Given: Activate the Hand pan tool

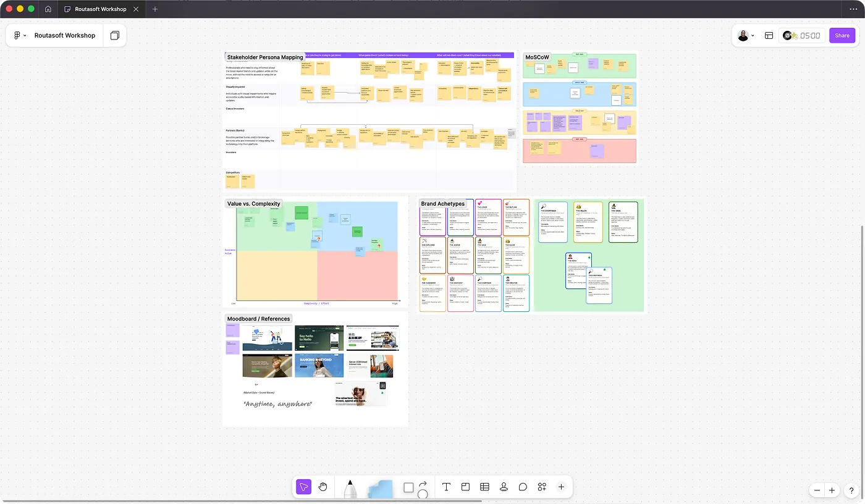Looking at the screenshot, I should (323, 487).
